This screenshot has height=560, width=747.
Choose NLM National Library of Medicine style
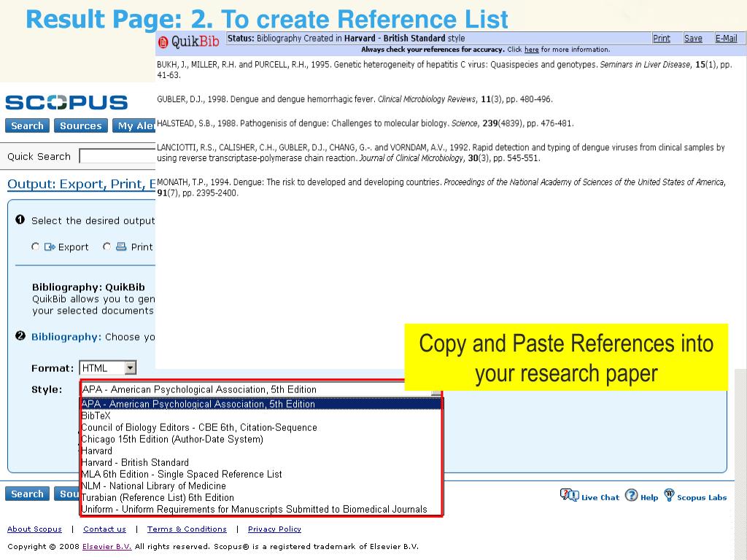pos(260,486)
